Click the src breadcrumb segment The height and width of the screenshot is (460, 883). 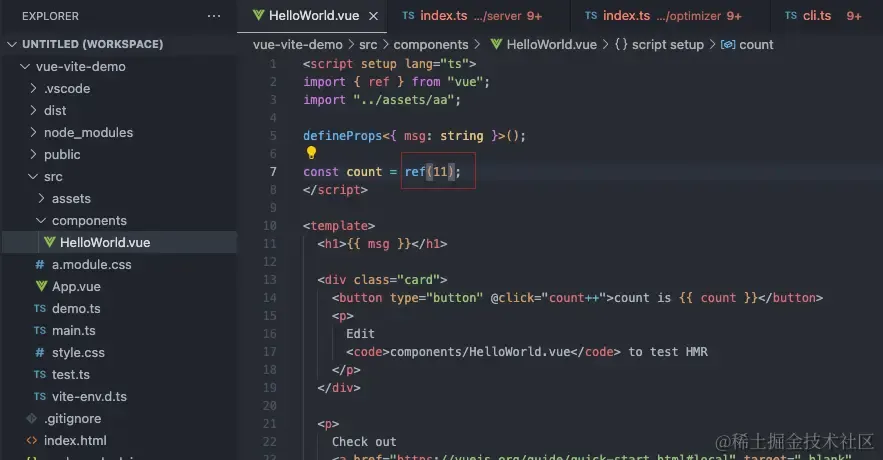(x=368, y=44)
